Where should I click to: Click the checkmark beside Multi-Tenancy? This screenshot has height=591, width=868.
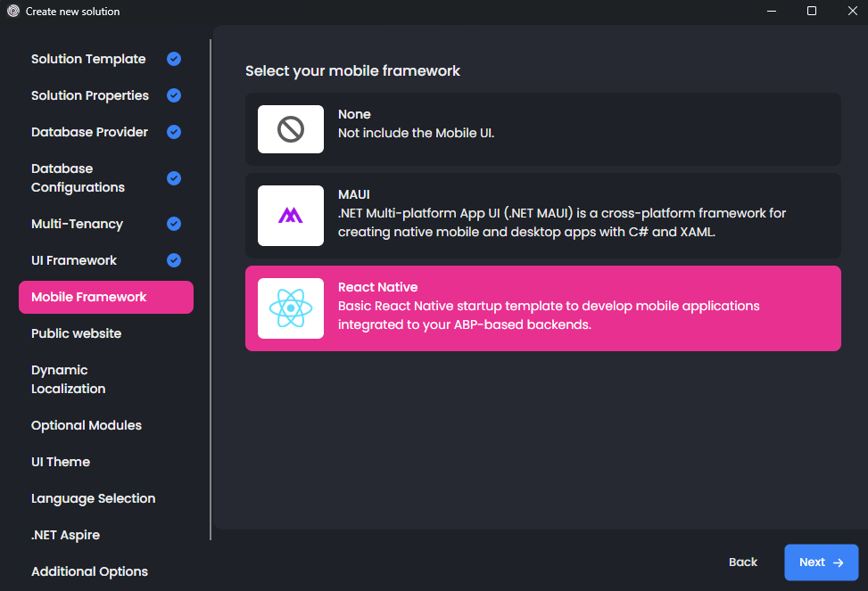tap(174, 224)
